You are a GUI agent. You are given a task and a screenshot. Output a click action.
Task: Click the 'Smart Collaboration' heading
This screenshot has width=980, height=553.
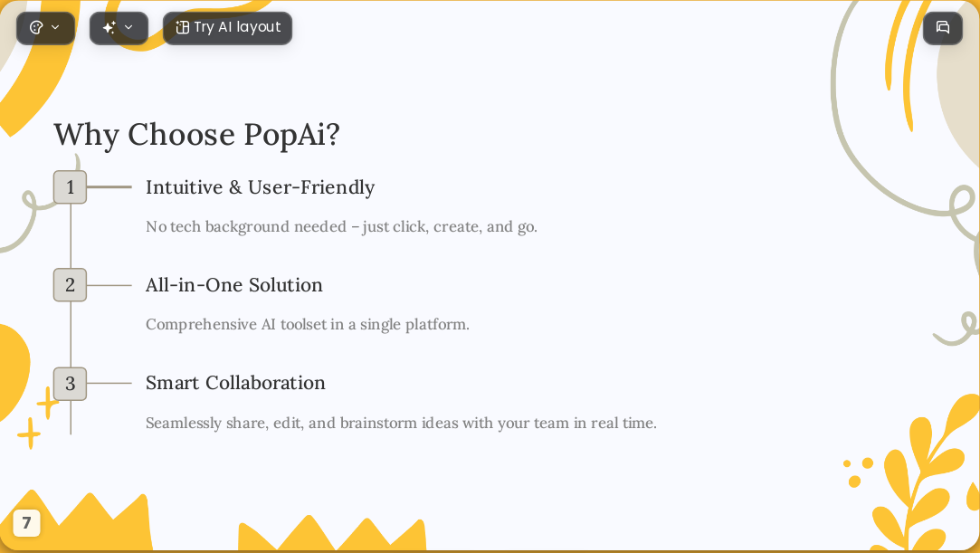point(235,383)
